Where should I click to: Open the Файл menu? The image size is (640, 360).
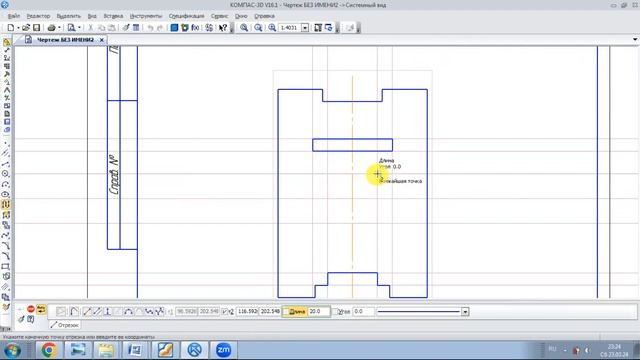[x=13, y=16]
